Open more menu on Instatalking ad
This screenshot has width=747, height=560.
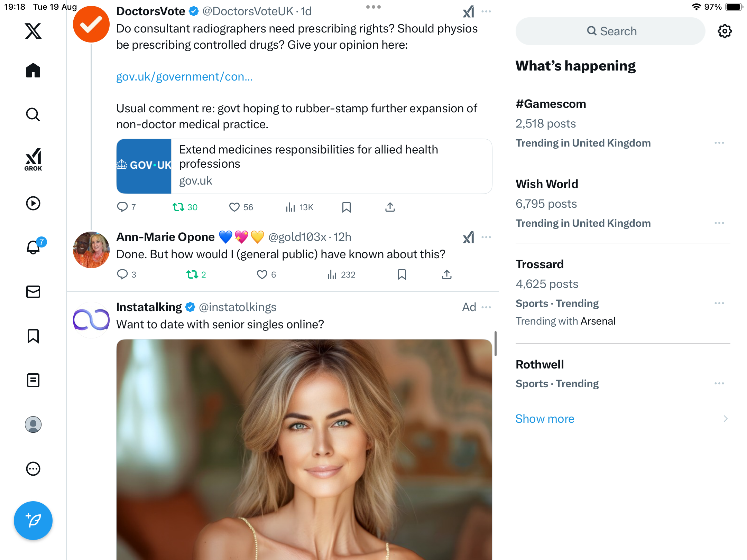click(x=486, y=307)
